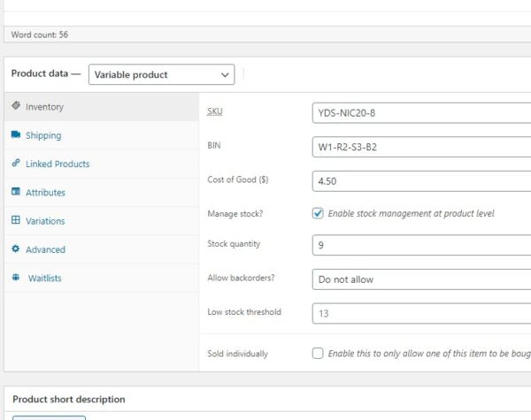Open the Variable product type dropdown
This screenshot has height=420, width=531.
(162, 75)
